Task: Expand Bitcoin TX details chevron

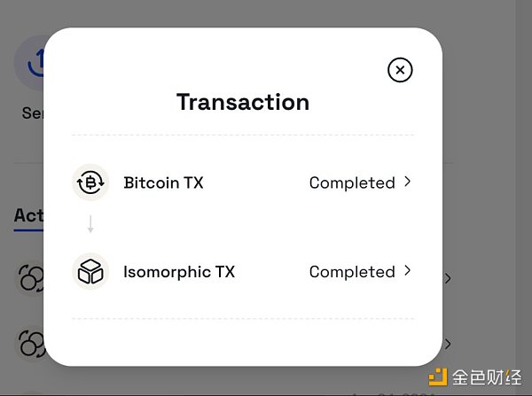Action: click(408, 182)
